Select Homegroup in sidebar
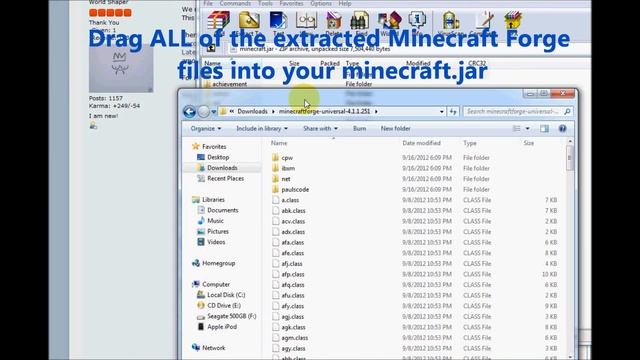 [218, 263]
